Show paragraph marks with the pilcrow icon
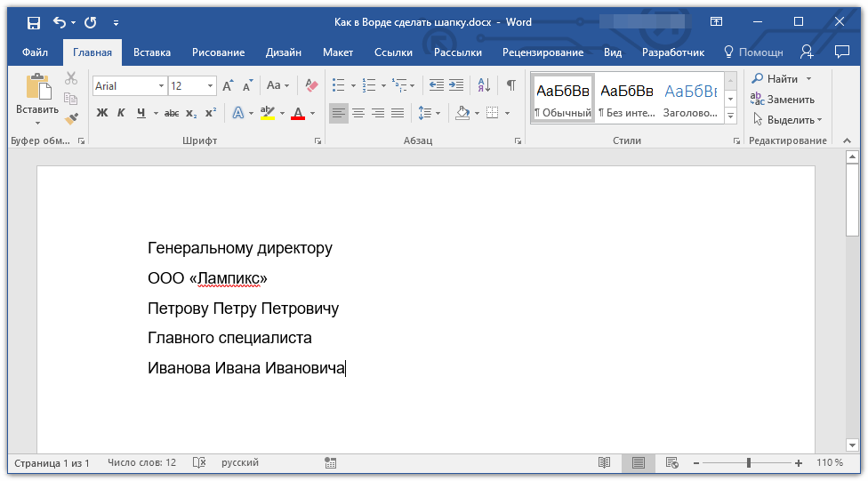Viewport: 868px width, 481px height. click(x=511, y=85)
